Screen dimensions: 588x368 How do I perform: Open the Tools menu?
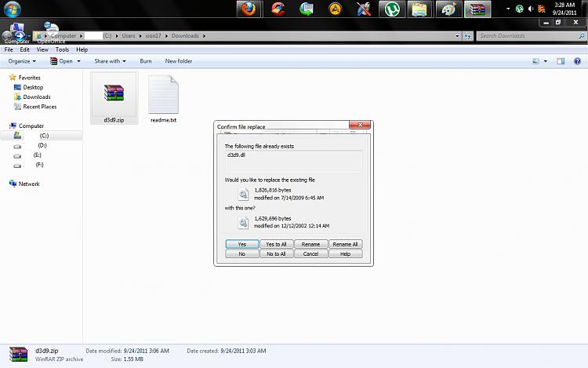(x=62, y=49)
